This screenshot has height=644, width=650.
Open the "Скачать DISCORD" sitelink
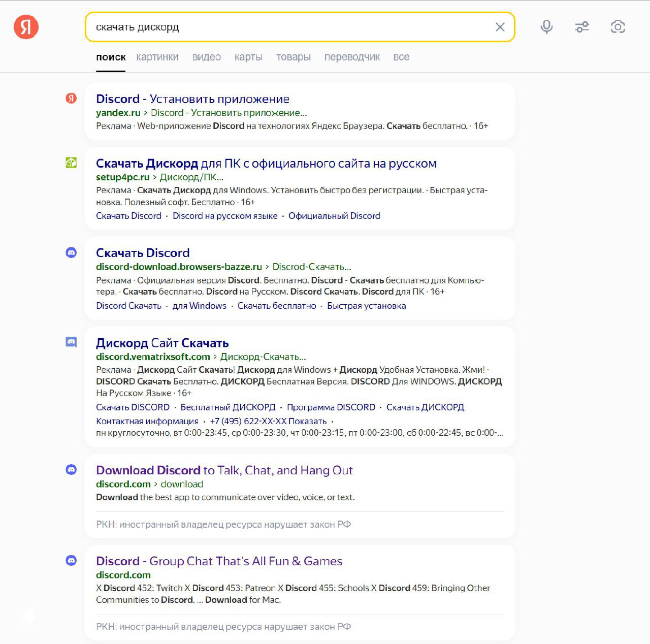click(x=133, y=407)
